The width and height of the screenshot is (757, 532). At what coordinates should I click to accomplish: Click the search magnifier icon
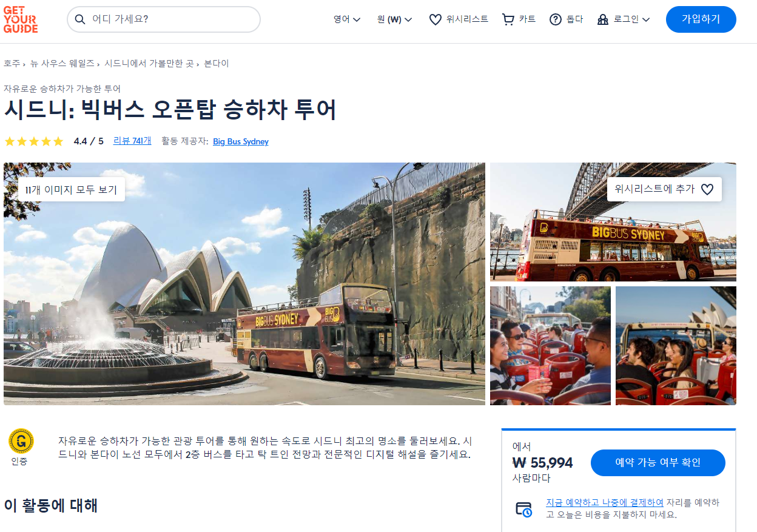[x=80, y=19]
